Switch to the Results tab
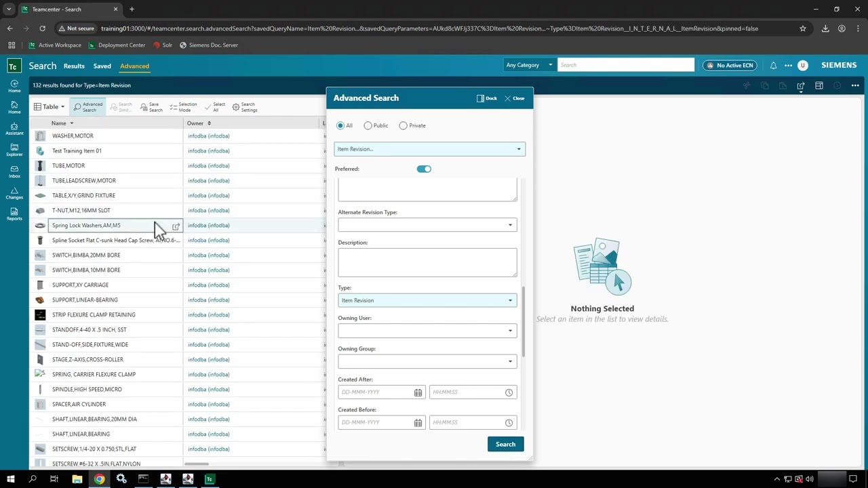 click(74, 66)
